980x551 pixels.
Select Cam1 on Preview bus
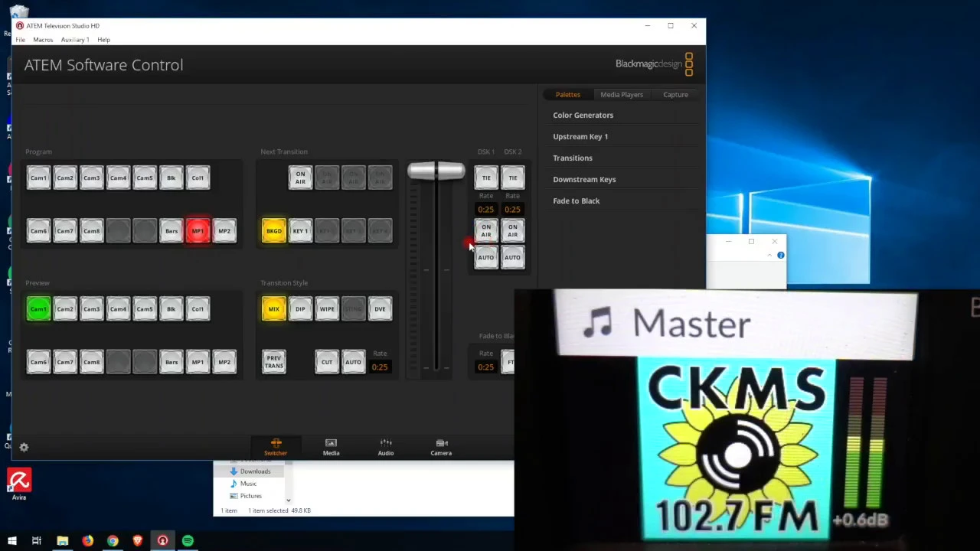coord(38,309)
